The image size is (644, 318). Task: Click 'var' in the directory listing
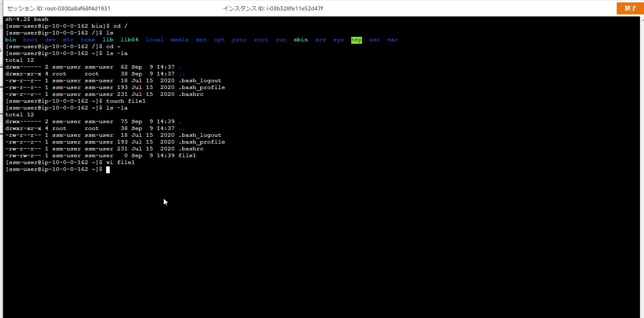393,40
